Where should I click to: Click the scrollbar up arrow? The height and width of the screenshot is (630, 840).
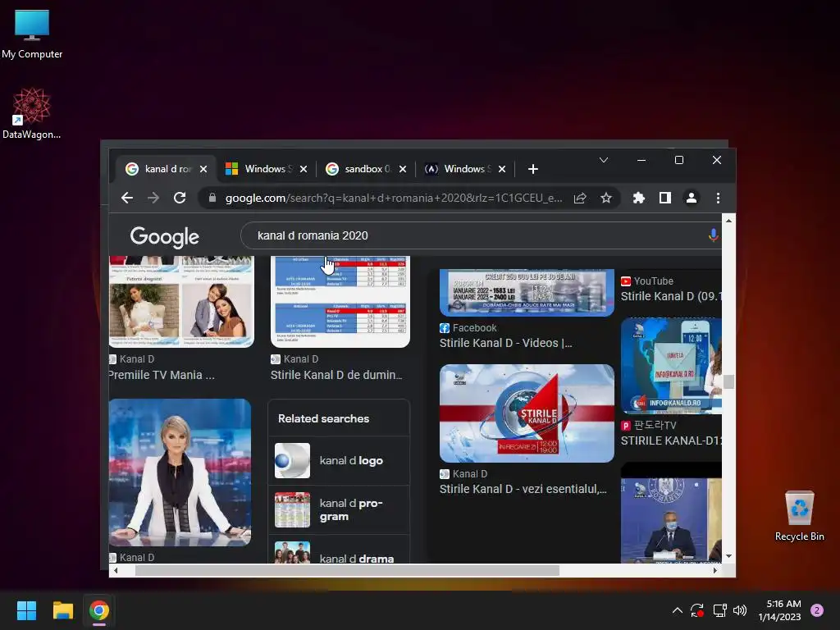[x=728, y=220]
